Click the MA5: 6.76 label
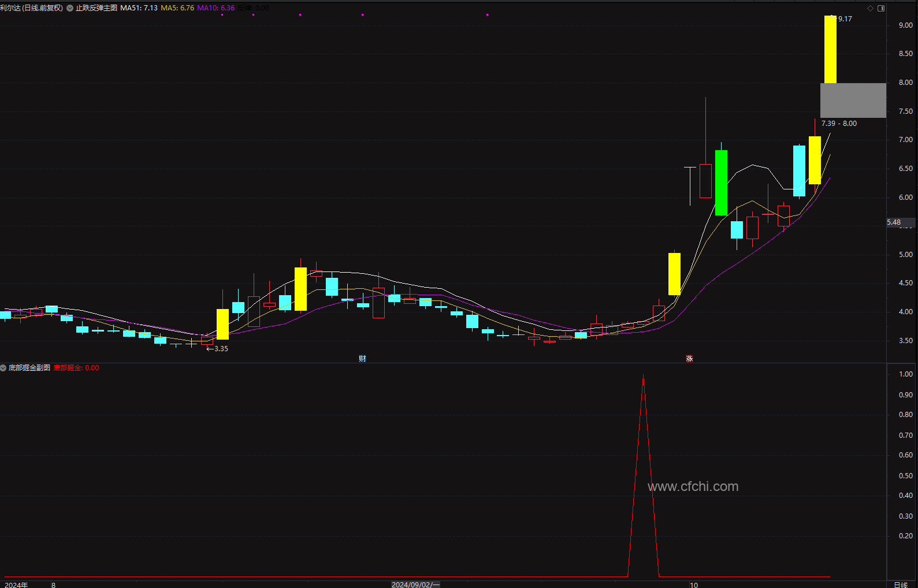Image resolution: width=918 pixels, height=588 pixels. click(177, 8)
